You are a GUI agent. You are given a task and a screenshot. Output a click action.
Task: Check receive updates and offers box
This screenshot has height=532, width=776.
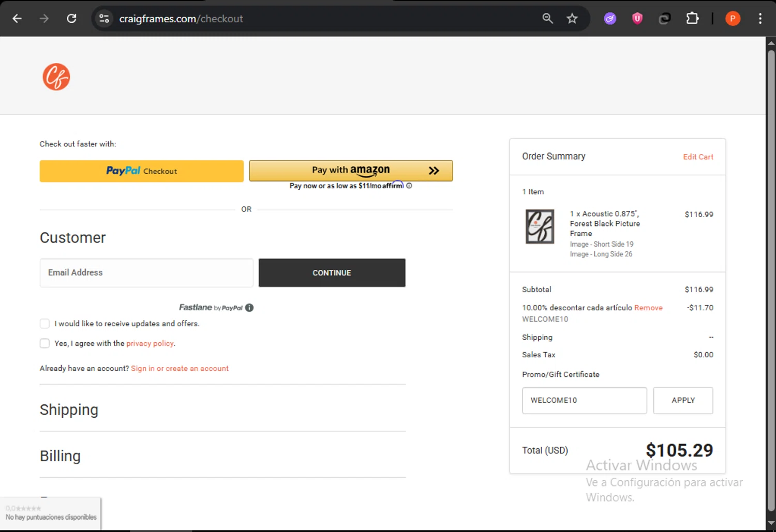coord(44,324)
